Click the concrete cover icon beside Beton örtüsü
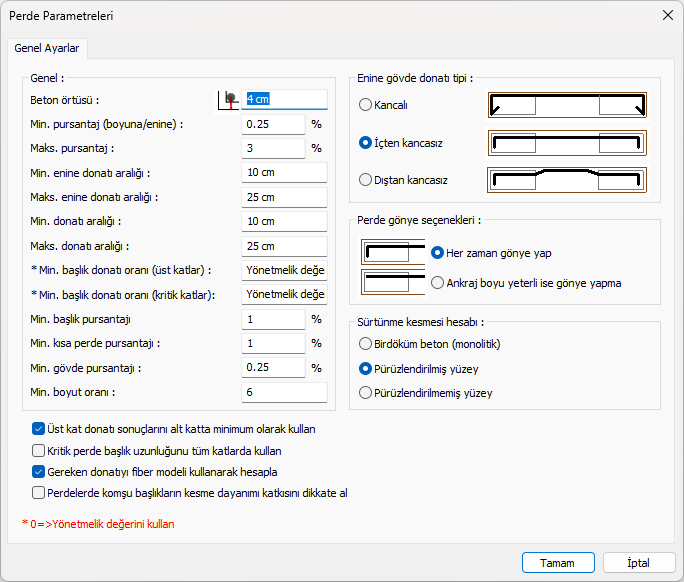Image resolution: width=684 pixels, height=582 pixels. (230, 99)
